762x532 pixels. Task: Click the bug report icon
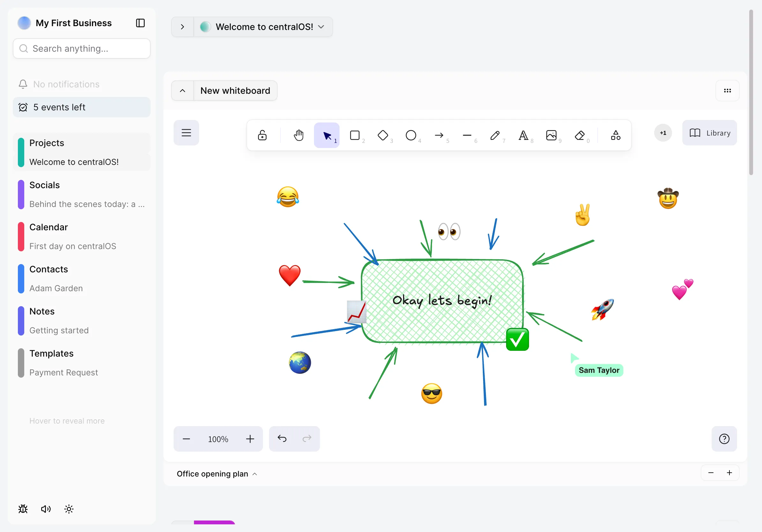(x=23, y=509)
